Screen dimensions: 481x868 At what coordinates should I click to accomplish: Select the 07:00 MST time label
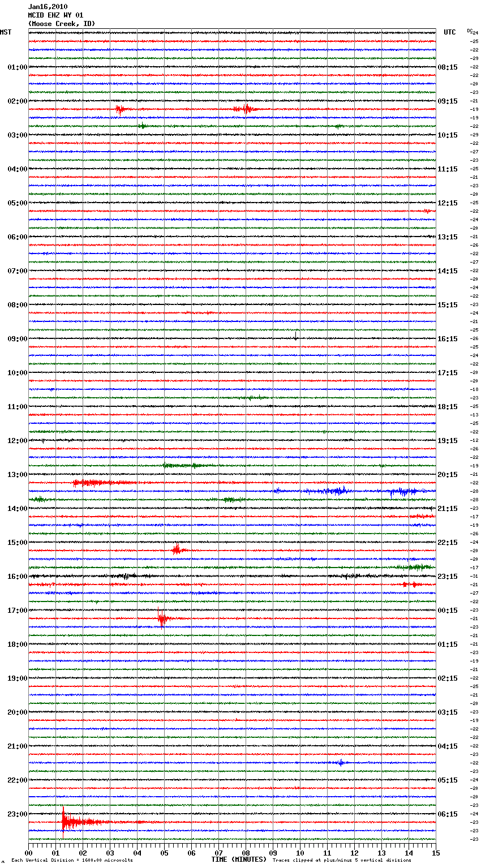[18, 271]
